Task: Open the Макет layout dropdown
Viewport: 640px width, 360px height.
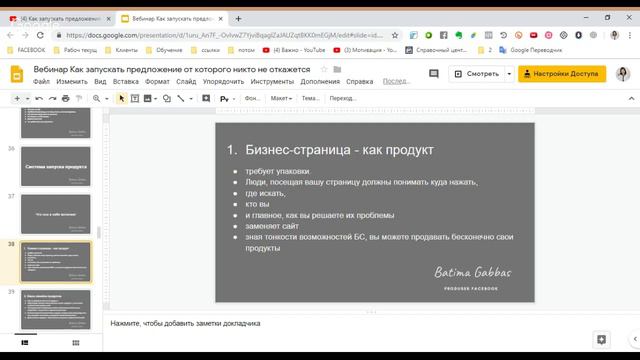Action: click(x=281, y=98)
